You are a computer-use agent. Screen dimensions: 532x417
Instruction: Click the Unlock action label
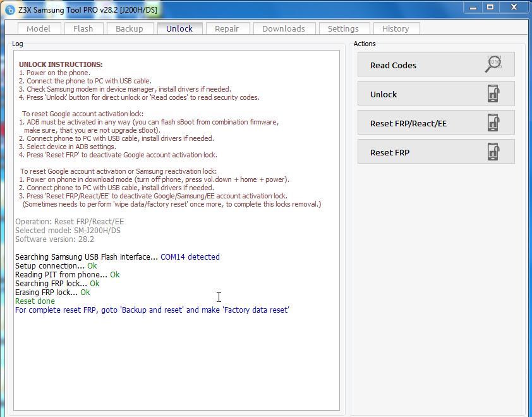(384, 94)
